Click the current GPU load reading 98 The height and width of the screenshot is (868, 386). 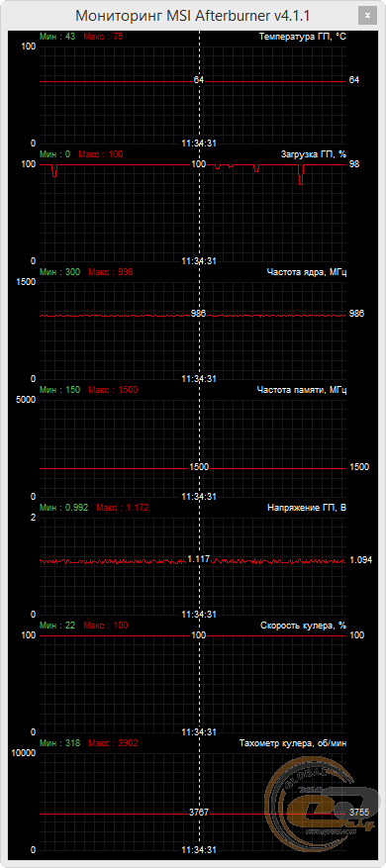pyautogui.click(x=354, y=164)
